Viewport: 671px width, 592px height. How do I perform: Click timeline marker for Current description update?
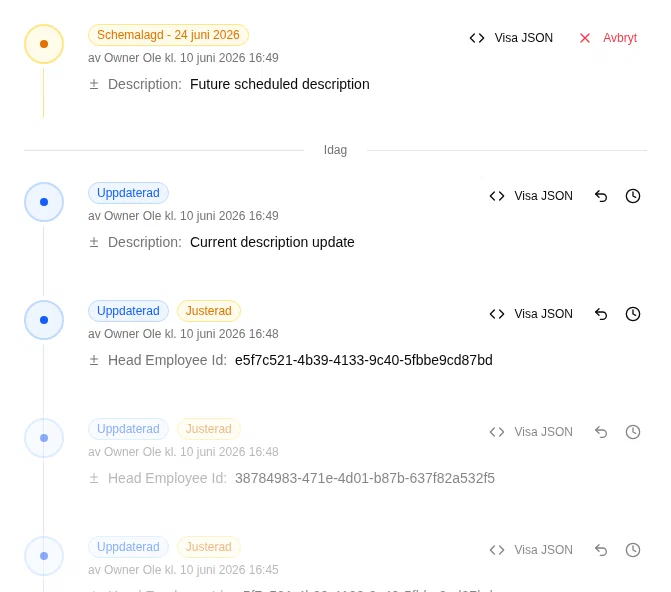pyautogui.click(x=44, y=202)
